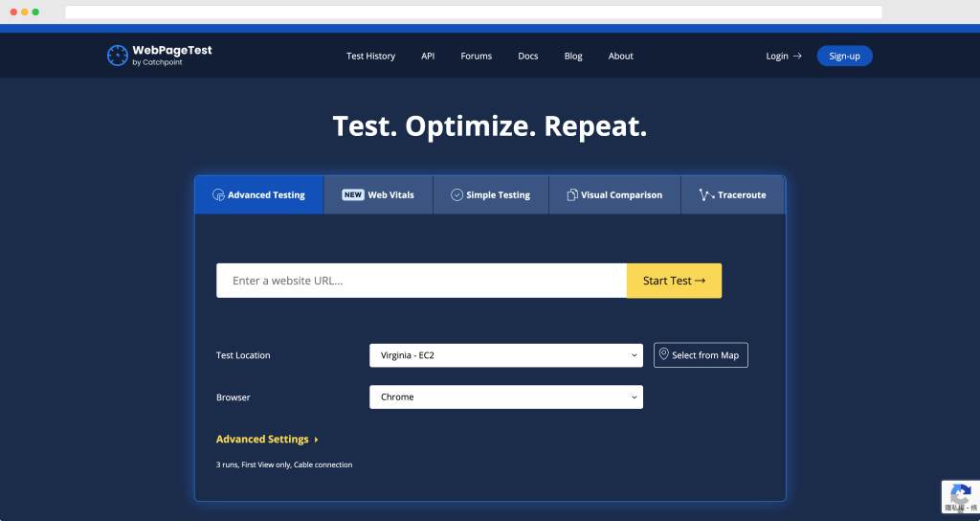The height and width of the screenshot is (521, 980).
Task: Click the Select from Map button
Action: (x=701, y=355)
